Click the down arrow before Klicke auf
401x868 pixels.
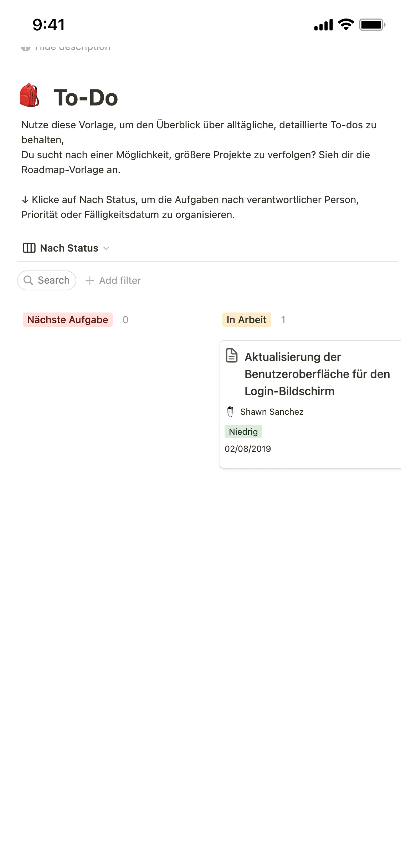[x=25, y=200]
